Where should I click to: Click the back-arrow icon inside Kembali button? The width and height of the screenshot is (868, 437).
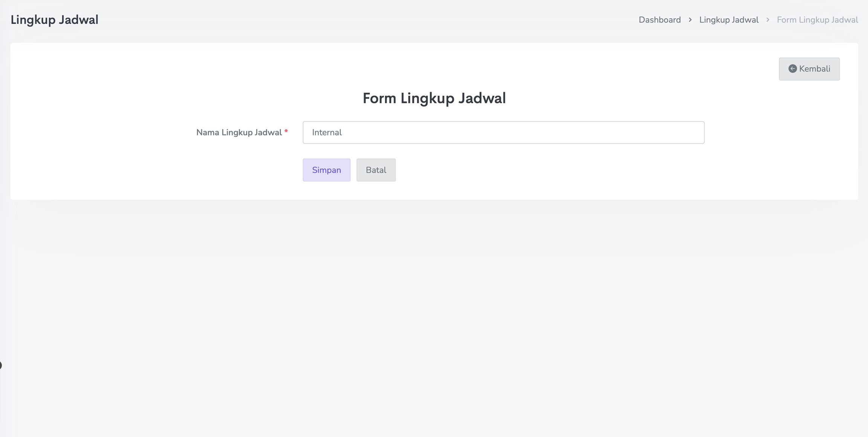click(792, 69)
